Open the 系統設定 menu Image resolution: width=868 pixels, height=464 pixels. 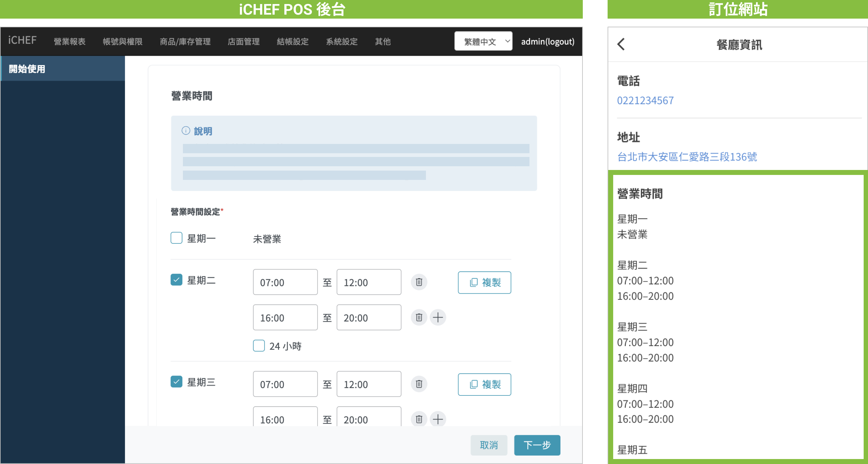click(x=342, y=41)
